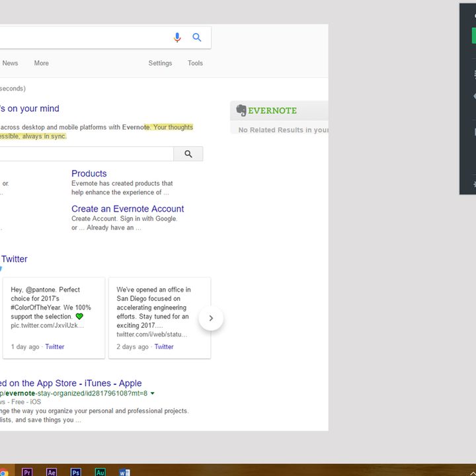Expand the green arrow beside the iTunes URL
Screen dimensions: 476x476
[x=153, y=393]
